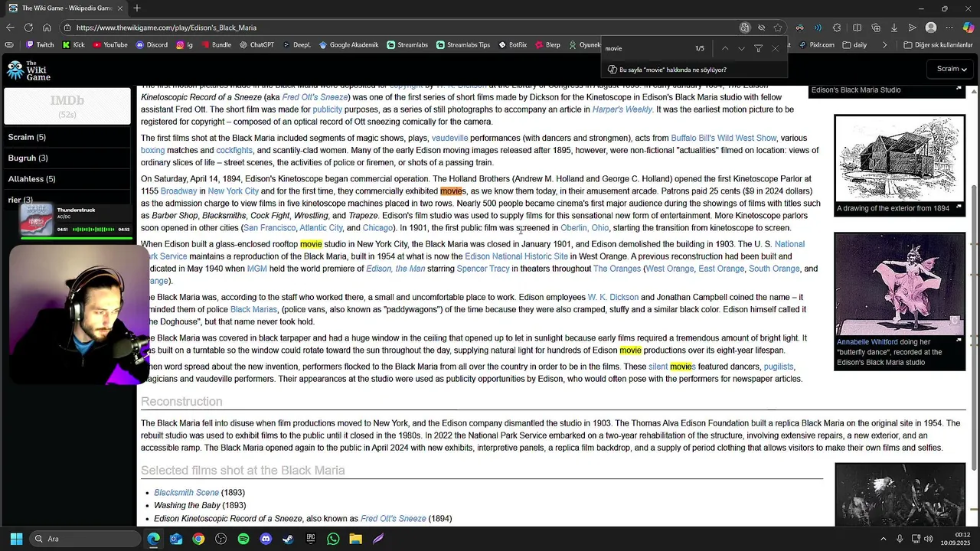Open find filter options

tap(758, 48)
